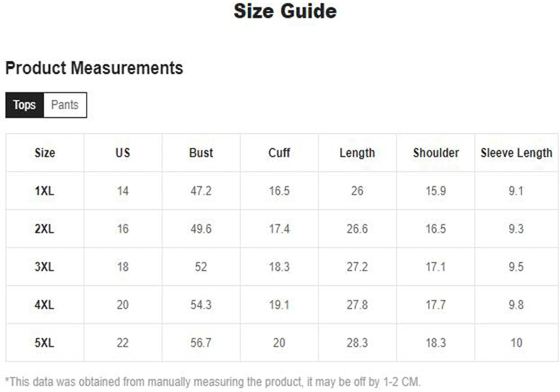Click the US size 18 cell
The width and height of the screenshot is (560, 392).
pos(123,267)
